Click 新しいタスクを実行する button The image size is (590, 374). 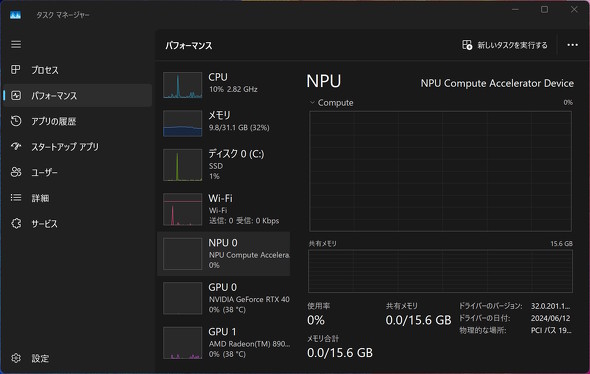505,45
